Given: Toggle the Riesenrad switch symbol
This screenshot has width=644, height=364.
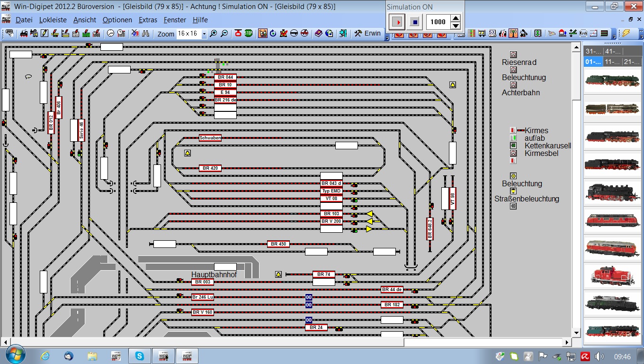Looking at the screenshot, I should click(x=513, y=55).
